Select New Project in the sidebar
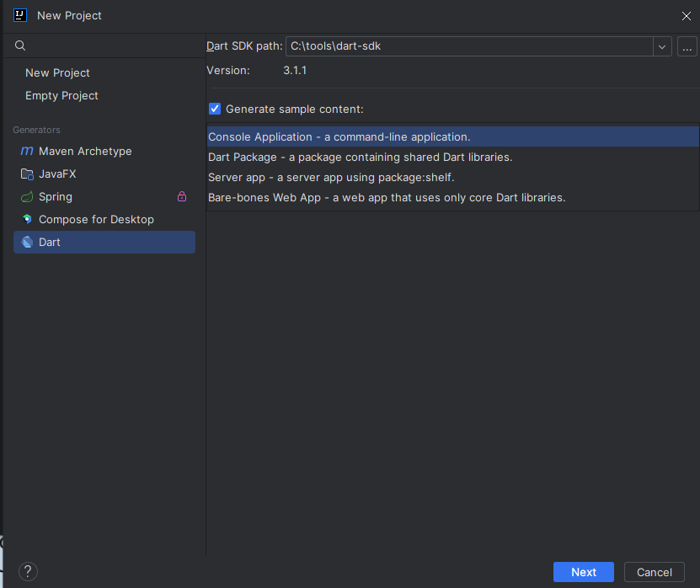 57,73
